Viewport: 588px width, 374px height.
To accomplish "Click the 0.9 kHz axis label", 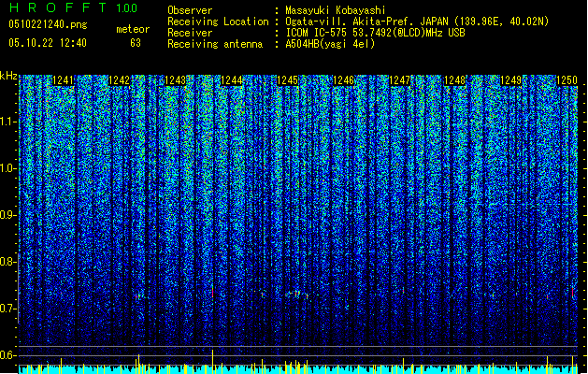I will click(x=7, y=215).
